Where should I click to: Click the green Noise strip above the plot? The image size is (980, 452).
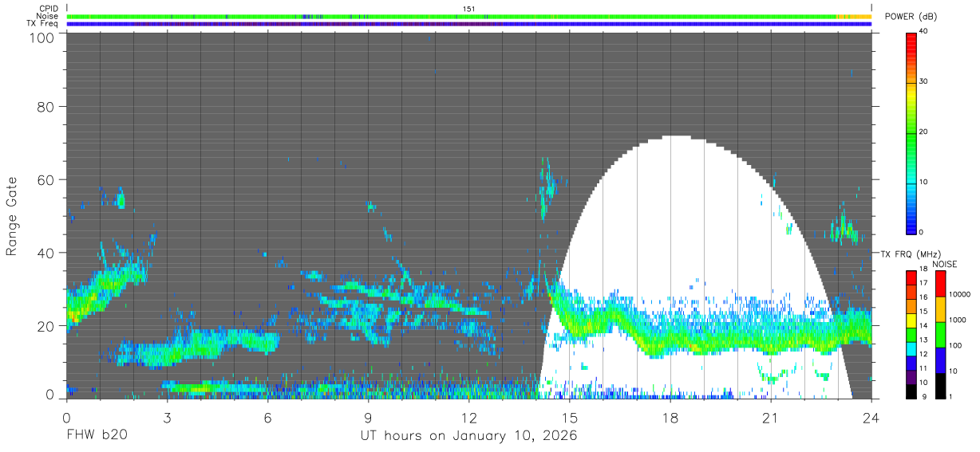(x=469, y=16)
